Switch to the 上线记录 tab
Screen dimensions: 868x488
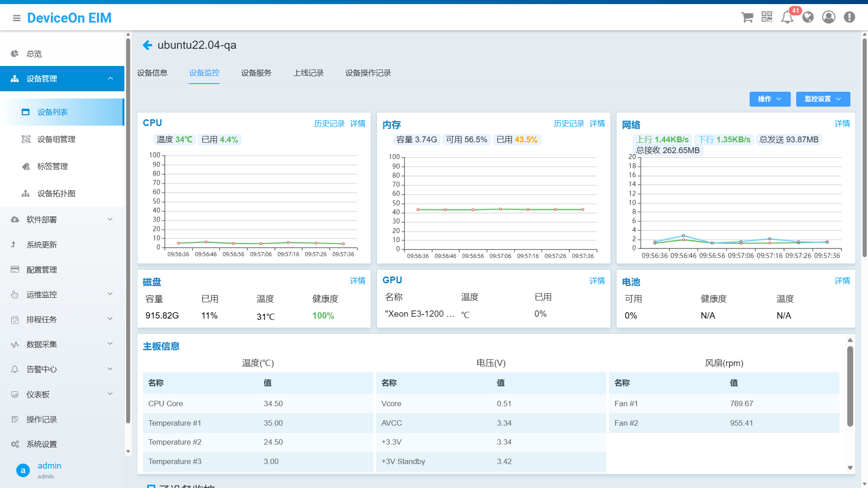pos(308,73)
